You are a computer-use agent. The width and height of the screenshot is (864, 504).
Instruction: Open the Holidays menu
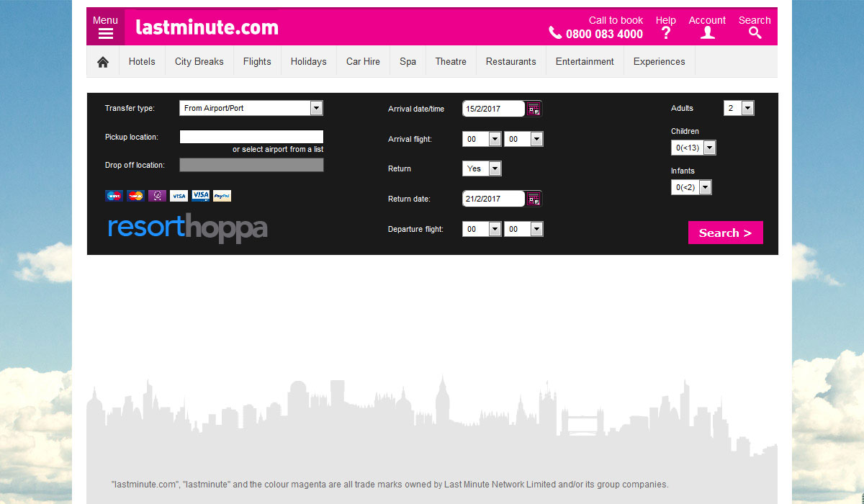click(309, 62)
